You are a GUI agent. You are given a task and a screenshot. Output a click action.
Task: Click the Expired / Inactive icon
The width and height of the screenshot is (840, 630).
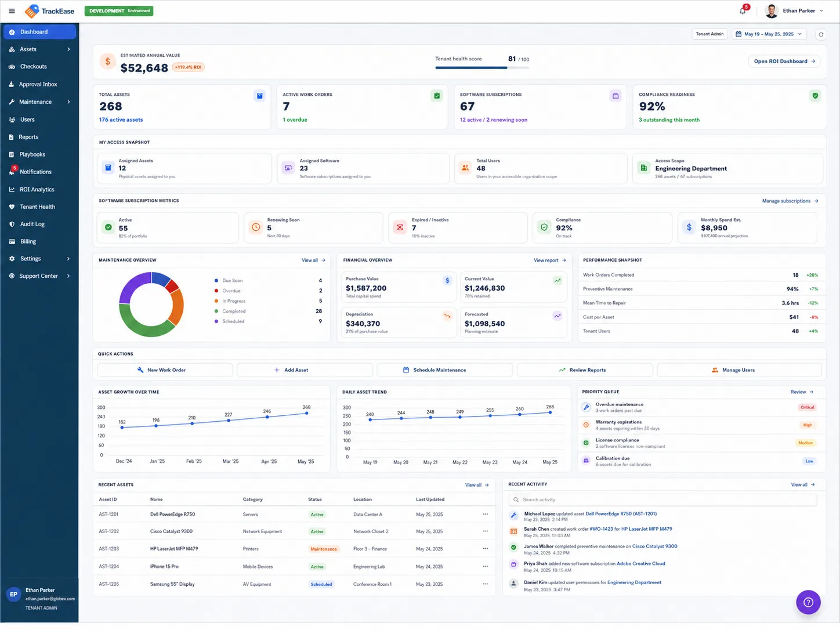(x=400, y=227)
